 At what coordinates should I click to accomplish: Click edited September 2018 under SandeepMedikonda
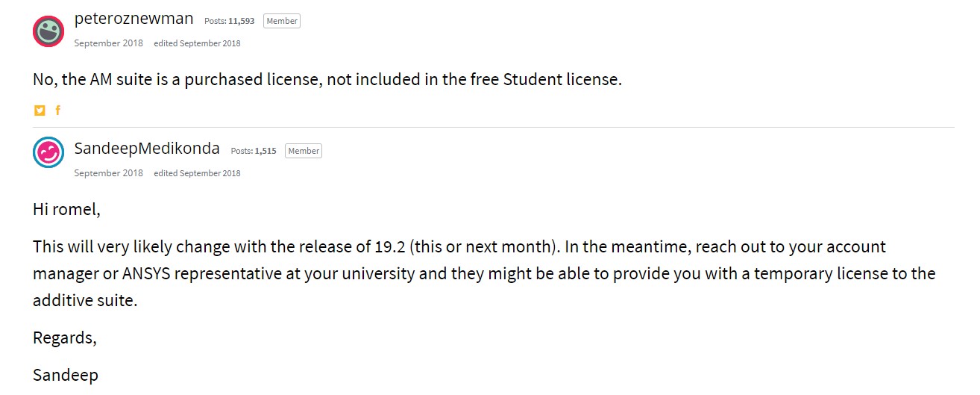click(197, 173)
